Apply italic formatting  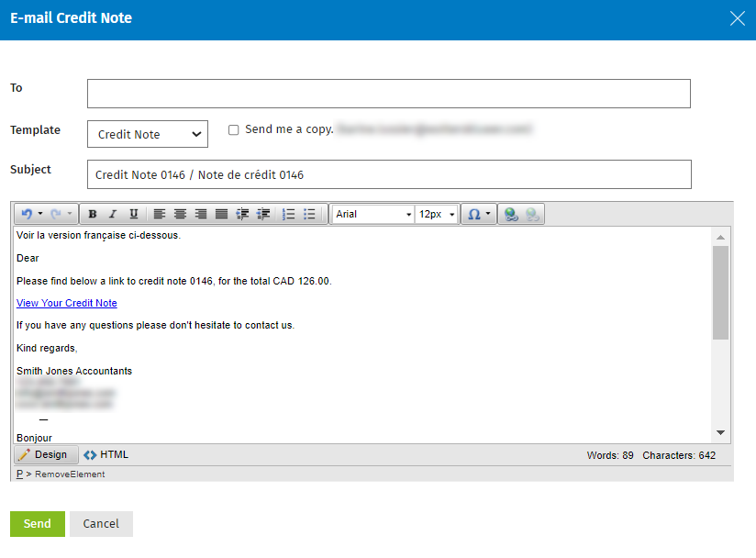(x=113, y=214)
